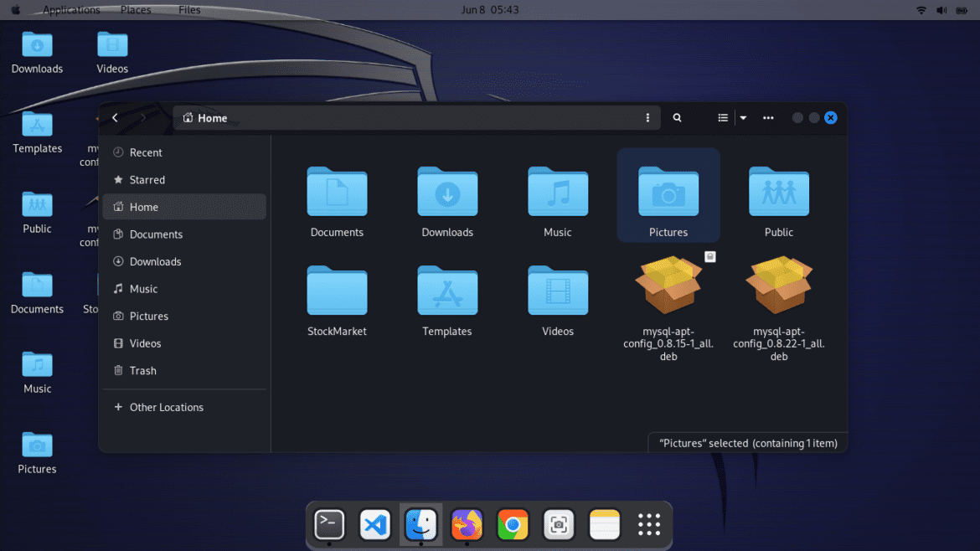Click the back navigation arrow
Image resolution: width=980 pixels, height=551 pixels.
[x=115, y=117]
